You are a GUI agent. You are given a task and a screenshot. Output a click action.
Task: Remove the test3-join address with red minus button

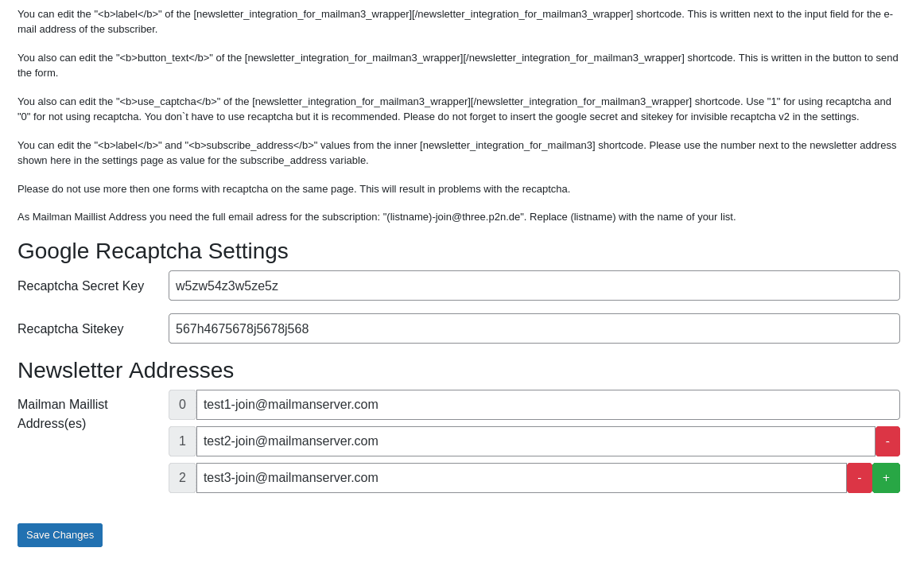point(860,477)
